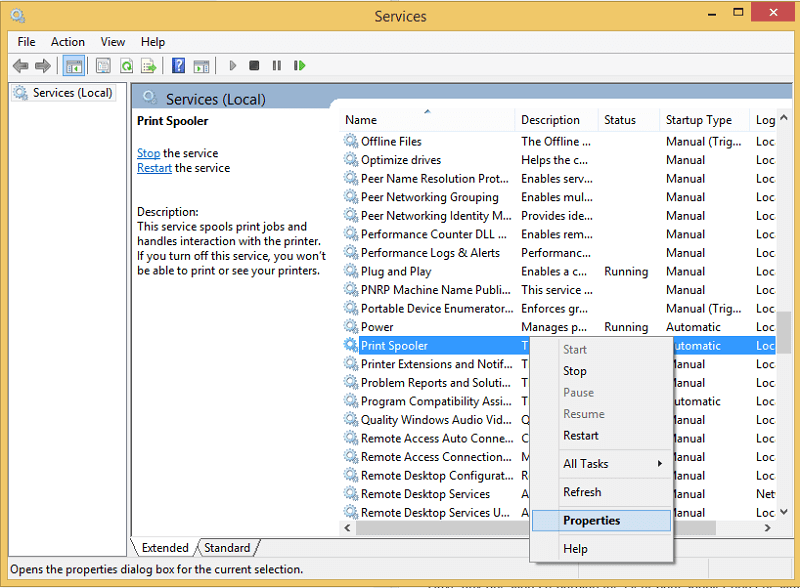This screenshot has height=588, width=800.
Task: Click the gear icon beside Offline Files
Action: tap(351, 141)
